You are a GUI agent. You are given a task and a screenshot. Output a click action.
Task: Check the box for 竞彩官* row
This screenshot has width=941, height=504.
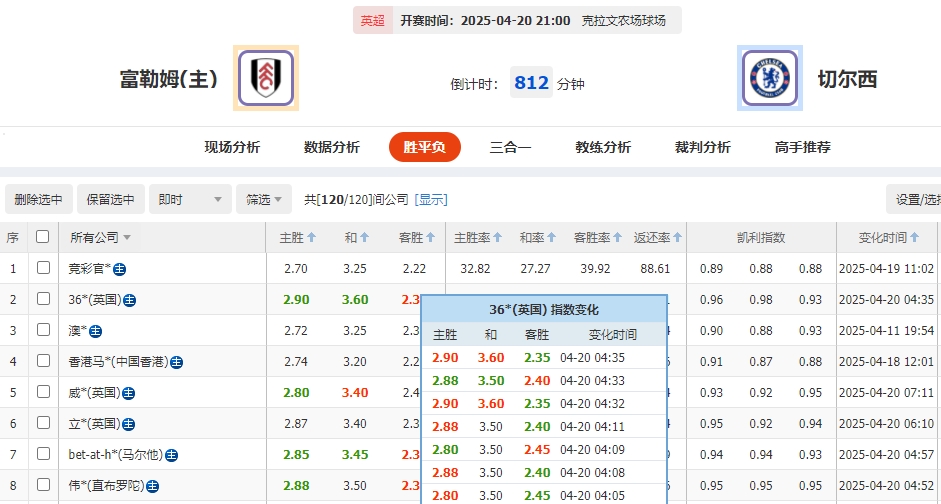click(43, 268)
